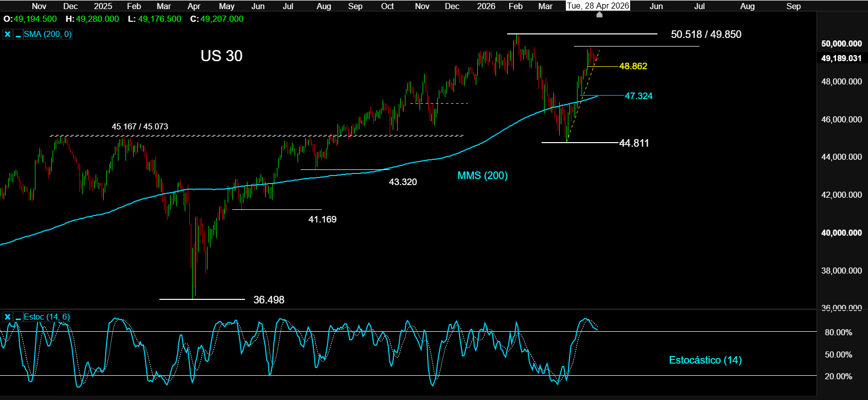This screenshot has width=868, height=400.
Task: Select the current price label 49,189.031
Action: (x=841, y=58)
